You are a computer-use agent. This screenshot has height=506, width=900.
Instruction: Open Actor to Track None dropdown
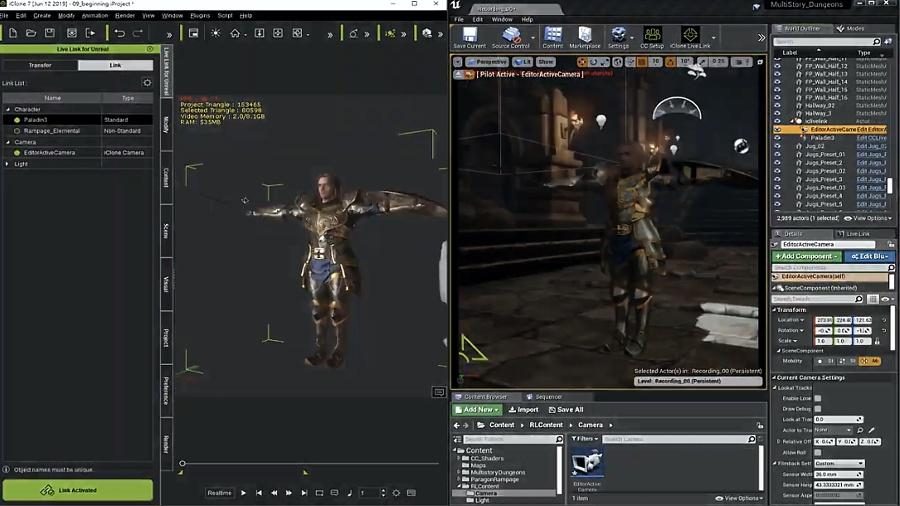point(832,430)
